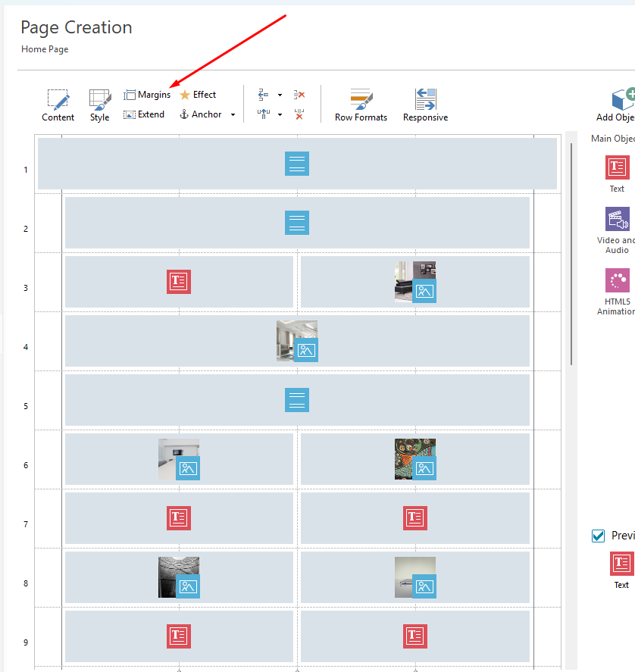Click the Margins button
The image size is (635, 672).
(147, 95)
